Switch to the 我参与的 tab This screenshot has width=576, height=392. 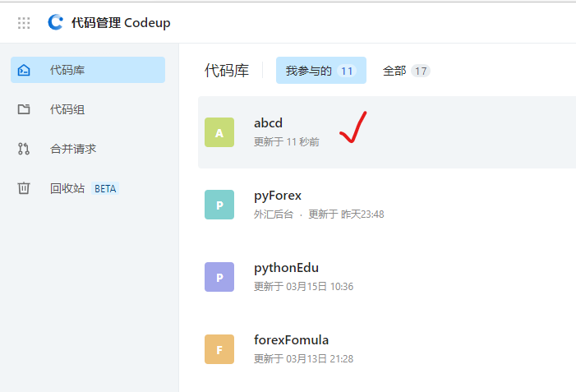[321, 70]
